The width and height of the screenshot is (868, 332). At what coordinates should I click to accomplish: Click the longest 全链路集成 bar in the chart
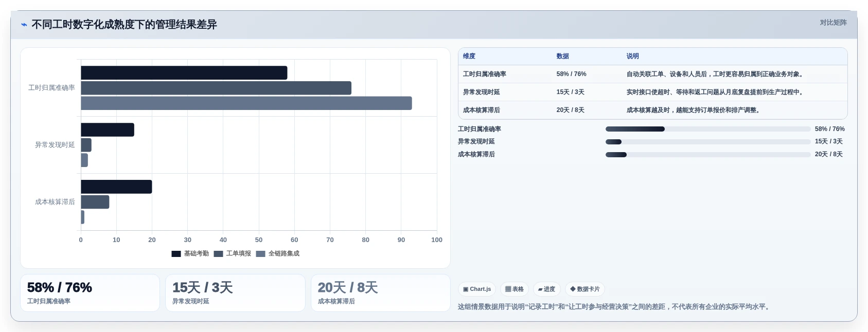(x=246, y=103)
